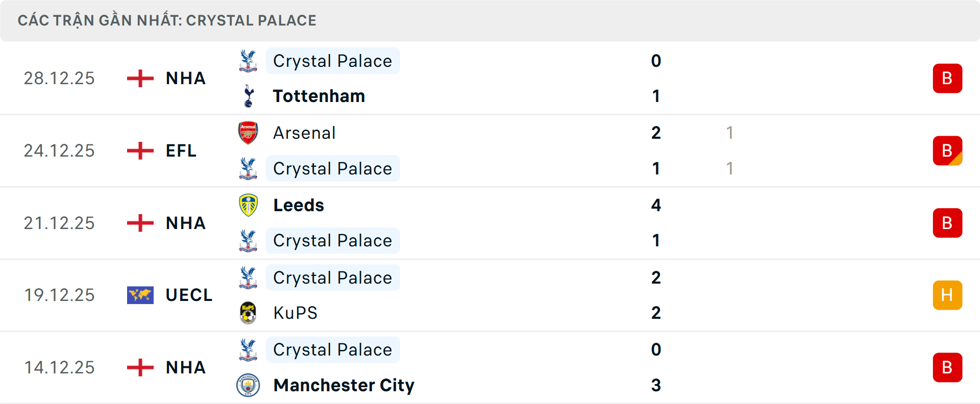Click the Tottenham club crest icon
The width and height of the screenshot is (980, 404).
(249, 96)
